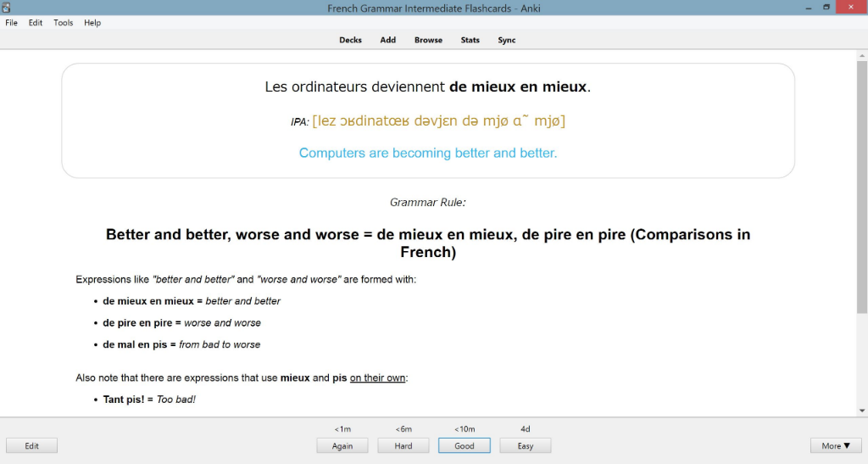The image size is (868, 464).
Task: Open the Edit menu
Action: coord(36,23)
